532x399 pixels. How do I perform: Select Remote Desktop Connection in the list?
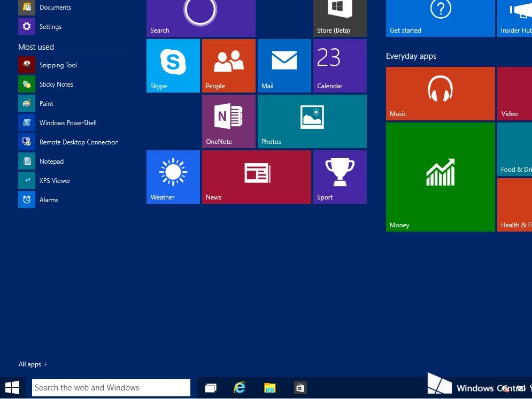pos(79,142)
